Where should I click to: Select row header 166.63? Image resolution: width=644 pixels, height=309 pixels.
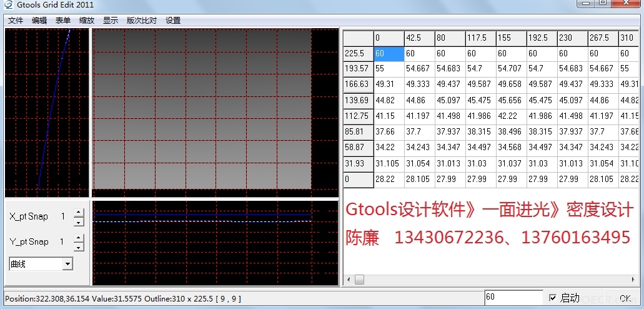359,85
